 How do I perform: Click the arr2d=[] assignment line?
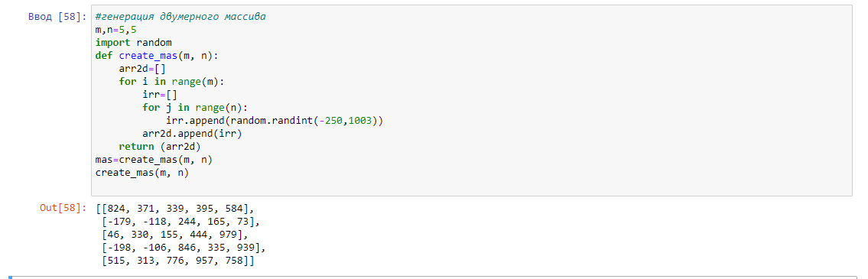click(142, 69)
